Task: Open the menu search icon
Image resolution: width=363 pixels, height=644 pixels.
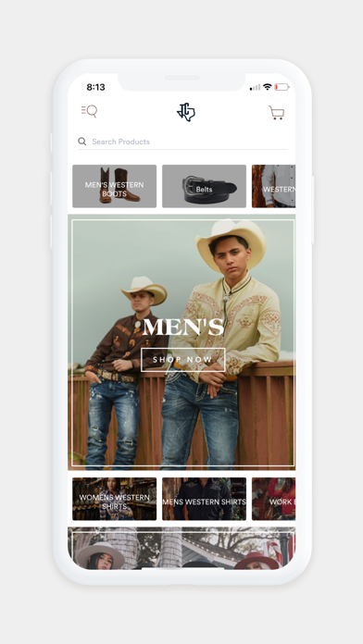Action: click(x=89, y=111)
